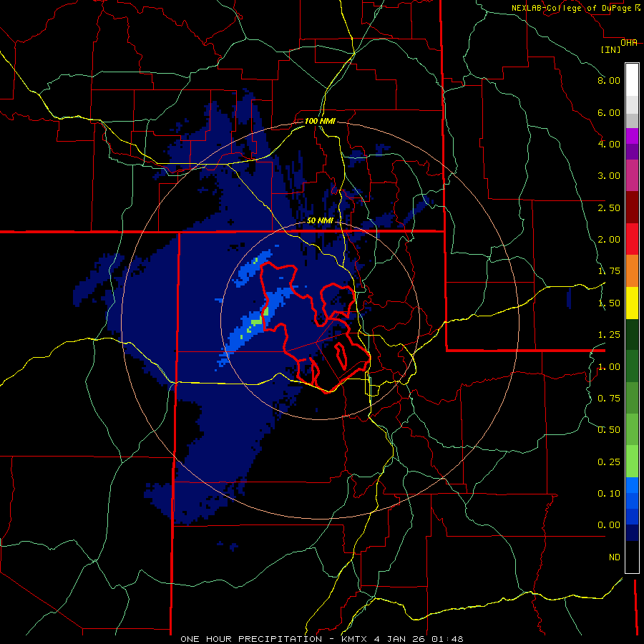Screen dimensions: 644x644
Task: Click the 1.25 legend value label
Action: point(609,335)
